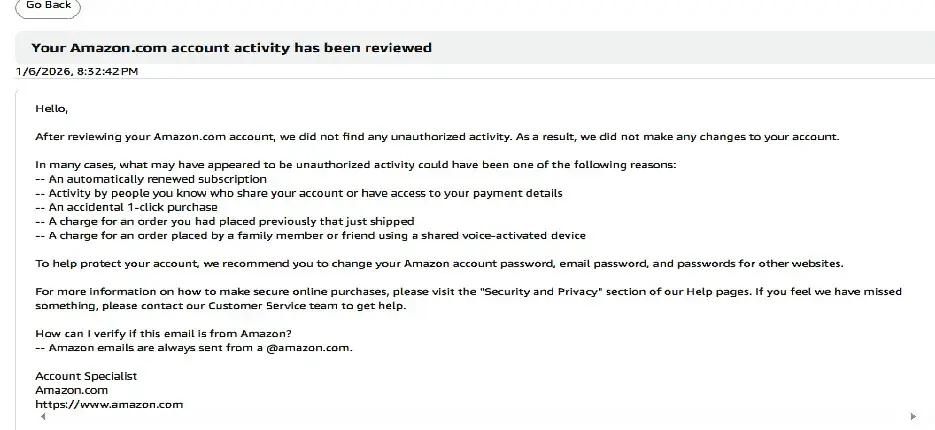935x430 pixels.
Task: Click the shared voice-activated device line
Action: (x=310, y=235)
